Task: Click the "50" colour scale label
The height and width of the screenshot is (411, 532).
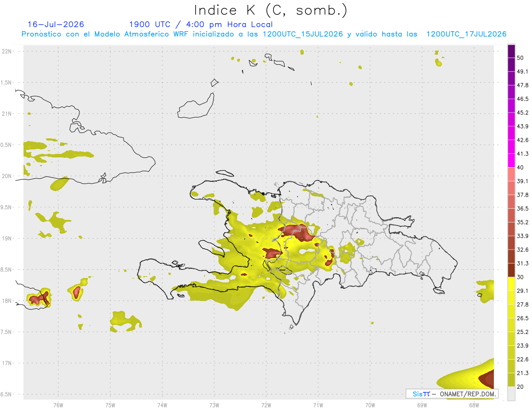Action: (520, 58)
